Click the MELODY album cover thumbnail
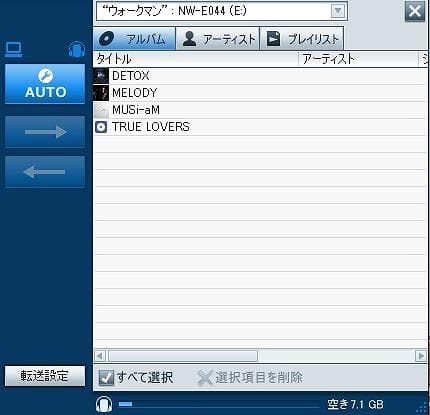 [x=101, y=93]
